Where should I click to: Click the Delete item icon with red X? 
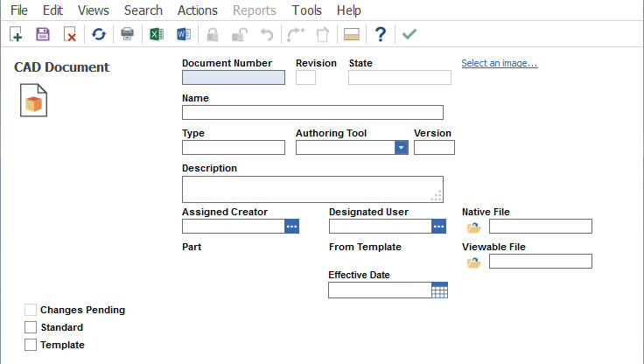point(70,34)
